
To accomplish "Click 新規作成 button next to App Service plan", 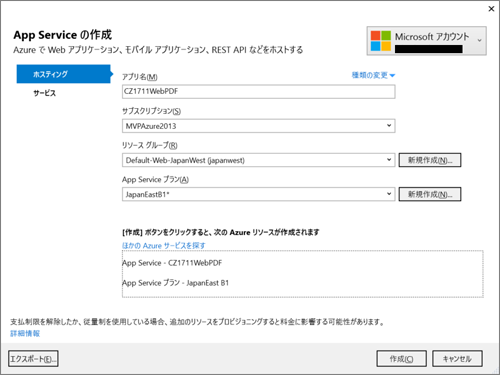I will pos(430,194).
